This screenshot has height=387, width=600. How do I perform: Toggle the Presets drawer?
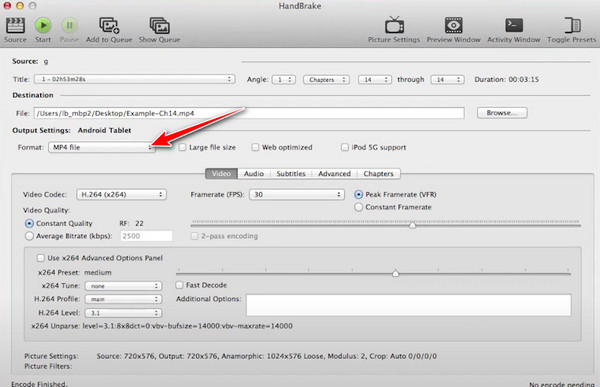coord(572,25)
